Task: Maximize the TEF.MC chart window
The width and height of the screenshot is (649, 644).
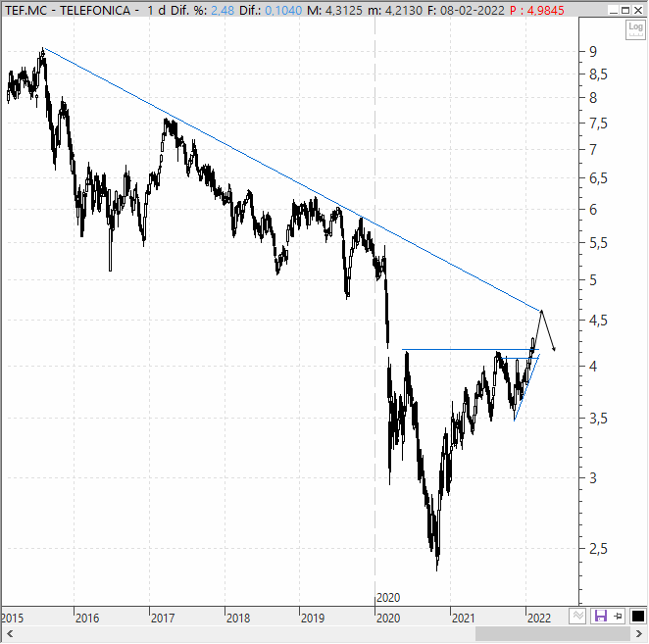Action: (625, 10)
